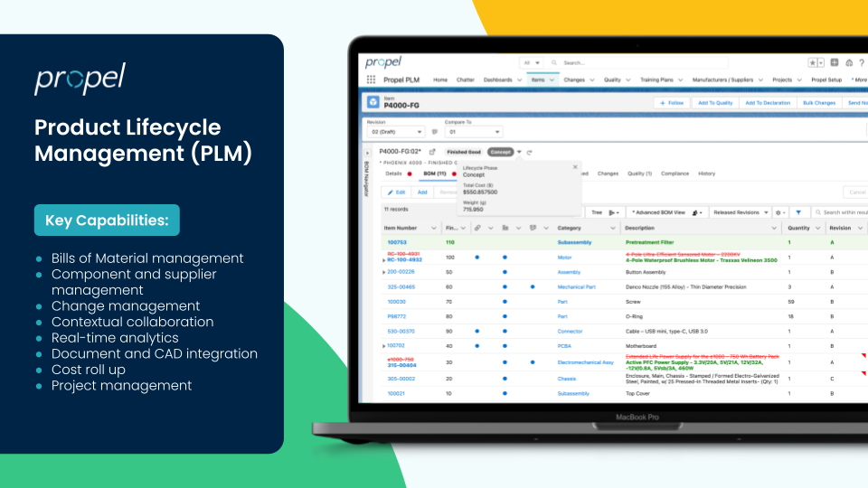Click the blue filter funnel icon
Viewport: 868px width, 488px height.
coord(797,212)
